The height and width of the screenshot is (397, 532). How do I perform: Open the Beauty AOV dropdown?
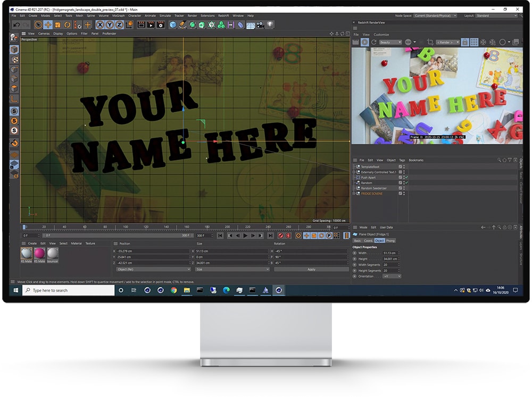(390, 42)
